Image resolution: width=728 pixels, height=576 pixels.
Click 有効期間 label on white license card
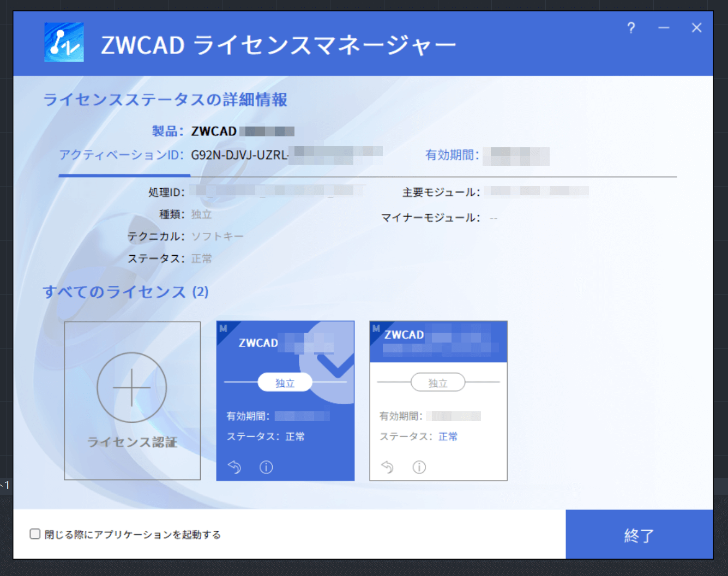coord(401,416)
